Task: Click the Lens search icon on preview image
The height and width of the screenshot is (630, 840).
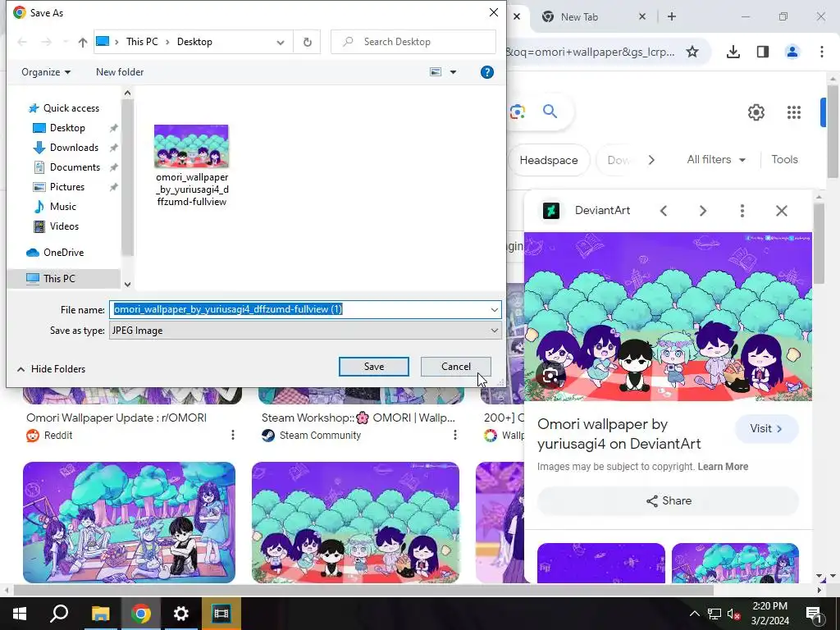Action: point(550,376)
